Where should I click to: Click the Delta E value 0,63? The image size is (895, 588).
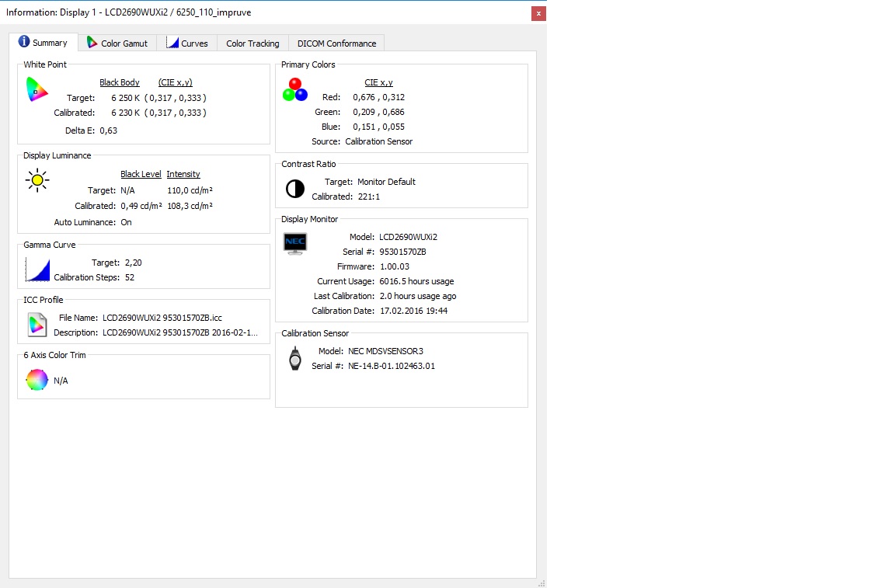pos(109,130)
